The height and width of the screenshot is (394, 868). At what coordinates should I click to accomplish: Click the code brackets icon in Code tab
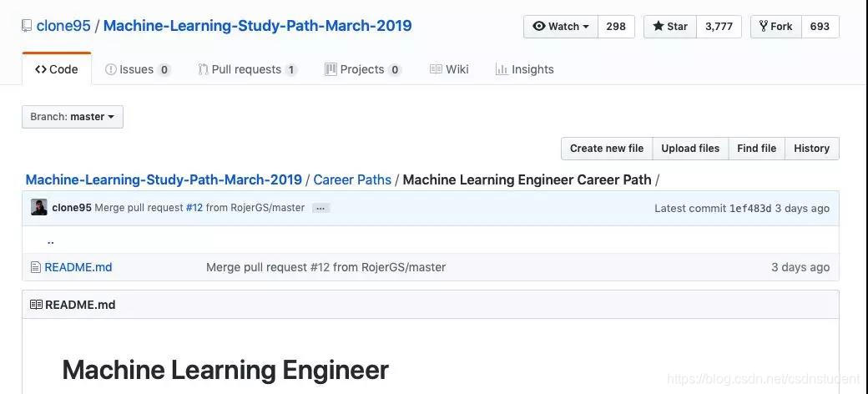[x=40, y=69]
